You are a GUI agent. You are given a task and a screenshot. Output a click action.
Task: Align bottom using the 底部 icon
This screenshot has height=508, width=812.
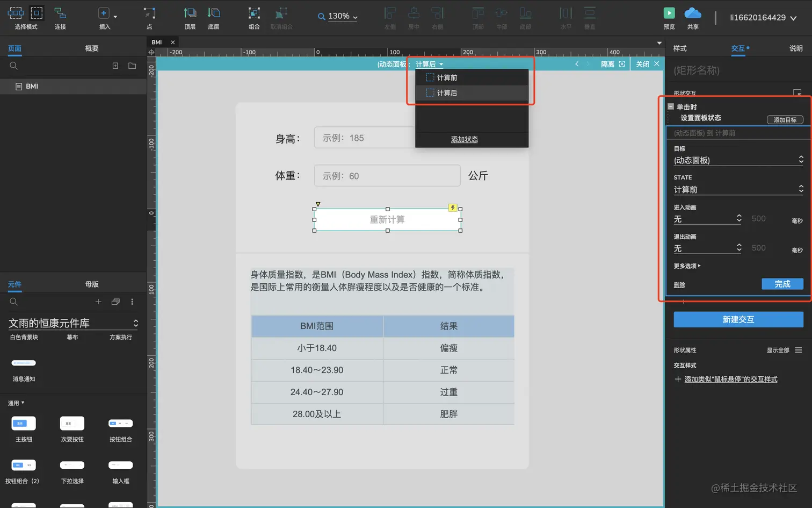click(525, 13)
